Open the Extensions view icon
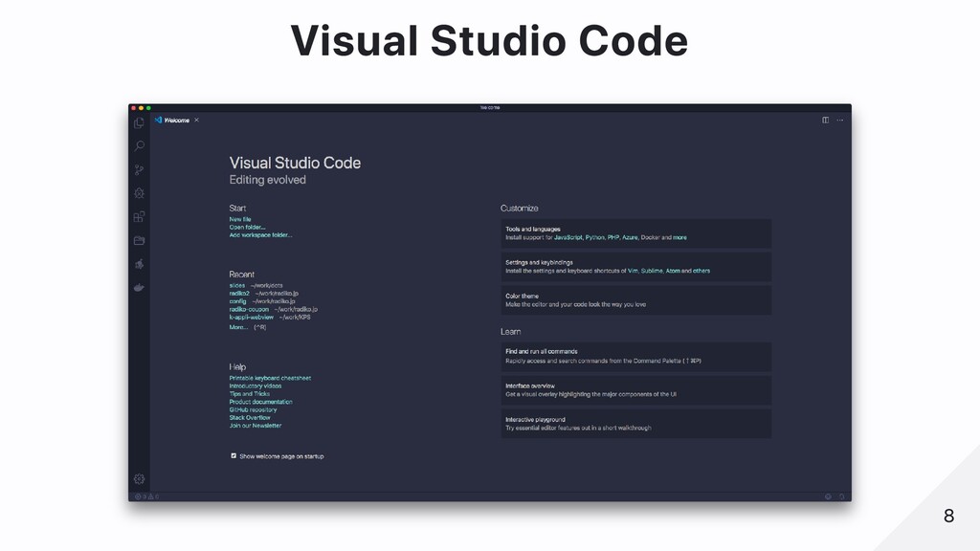Screen dimensions: 980x551 point(139,217)
